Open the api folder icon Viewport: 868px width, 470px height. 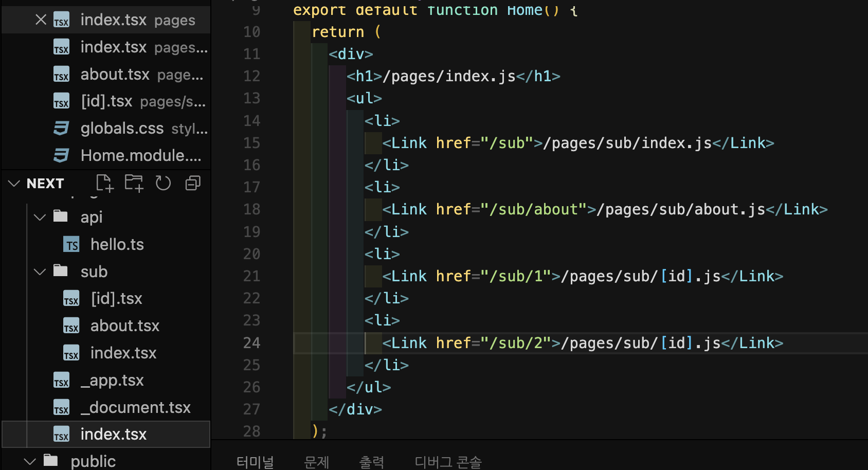point(61,216)
